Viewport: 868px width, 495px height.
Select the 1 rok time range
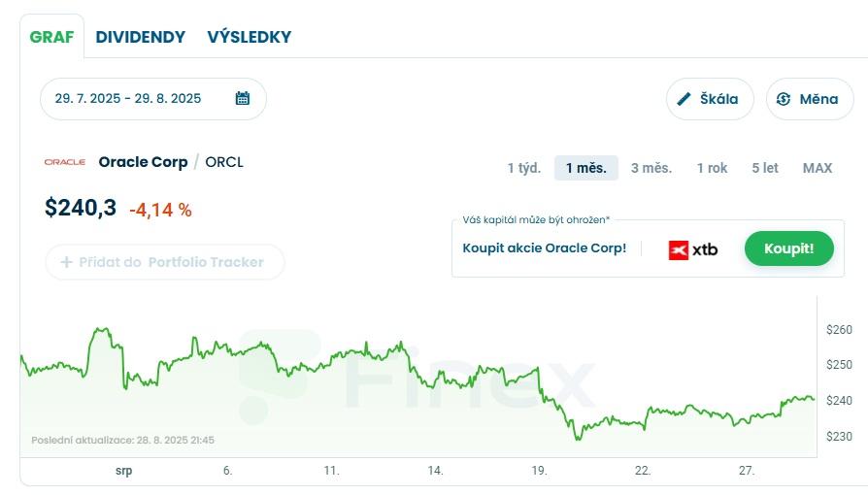click(712, 168)
